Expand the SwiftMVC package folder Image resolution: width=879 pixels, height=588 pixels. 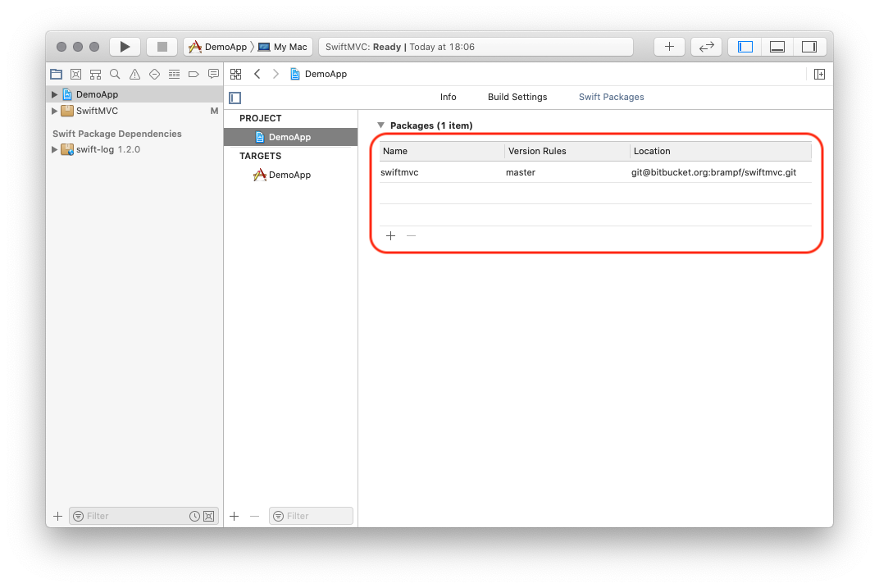pos(54,111)
